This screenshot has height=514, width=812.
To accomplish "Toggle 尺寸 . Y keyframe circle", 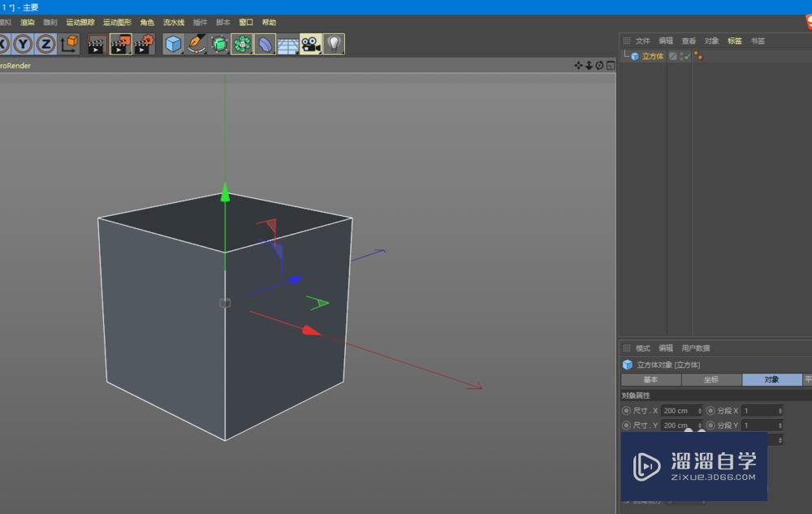I will coord(626,425).
